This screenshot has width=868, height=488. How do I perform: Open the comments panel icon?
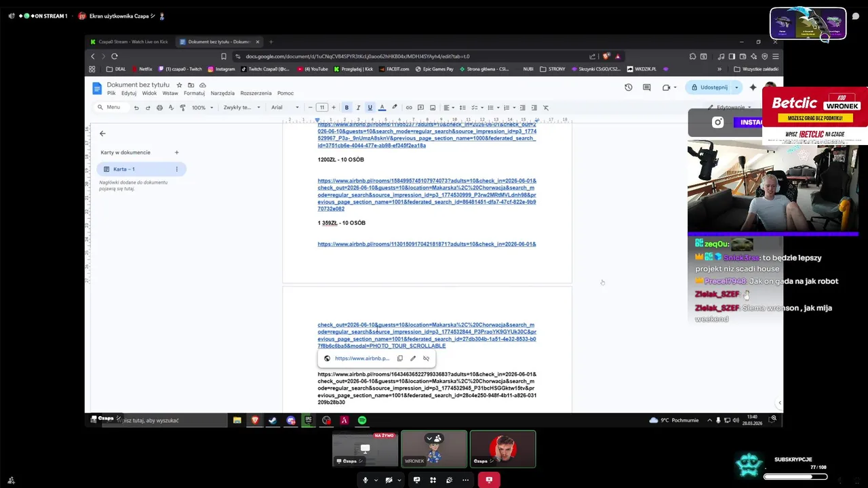[x=647, y=87]
